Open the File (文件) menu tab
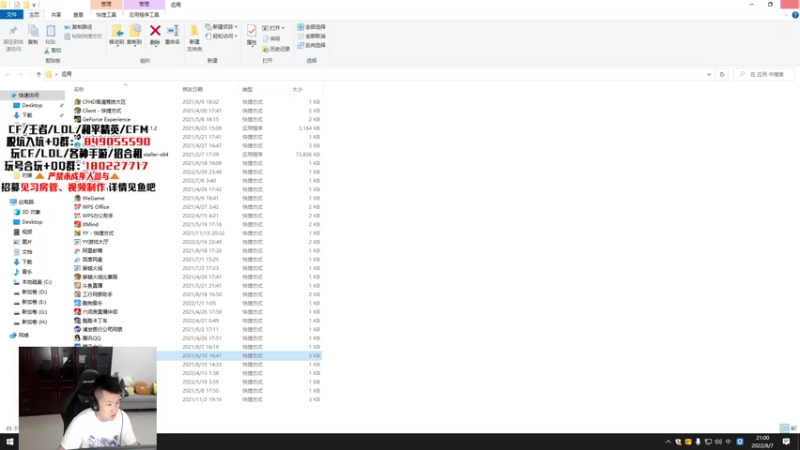 click(x=12, y=15)
